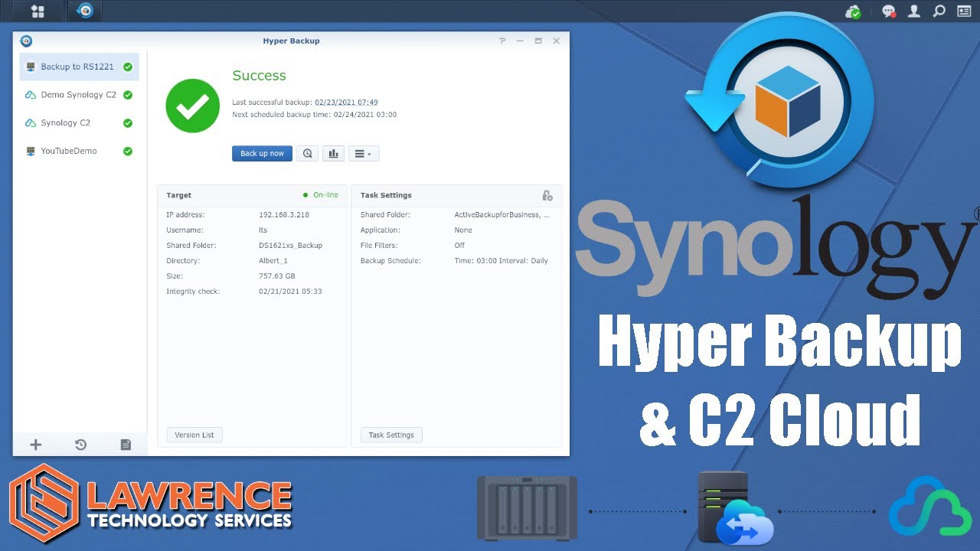
Task: Open the backup explorer magnifier-clock icon
Action: pos(307,153)
